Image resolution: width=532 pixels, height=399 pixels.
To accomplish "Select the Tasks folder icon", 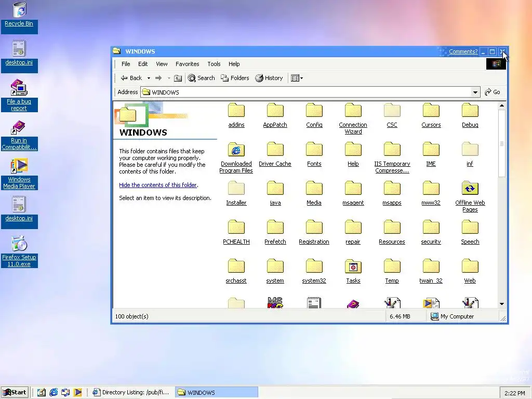I will click(353, 267).
